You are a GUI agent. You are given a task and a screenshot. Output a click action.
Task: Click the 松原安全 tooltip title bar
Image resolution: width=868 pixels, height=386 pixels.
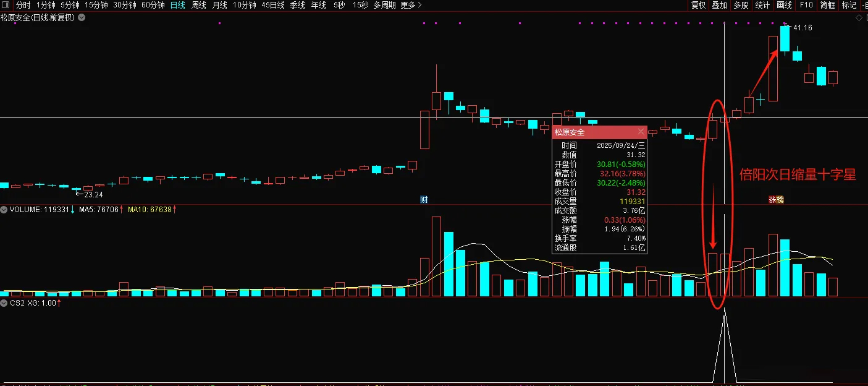(x=599, y=132)
